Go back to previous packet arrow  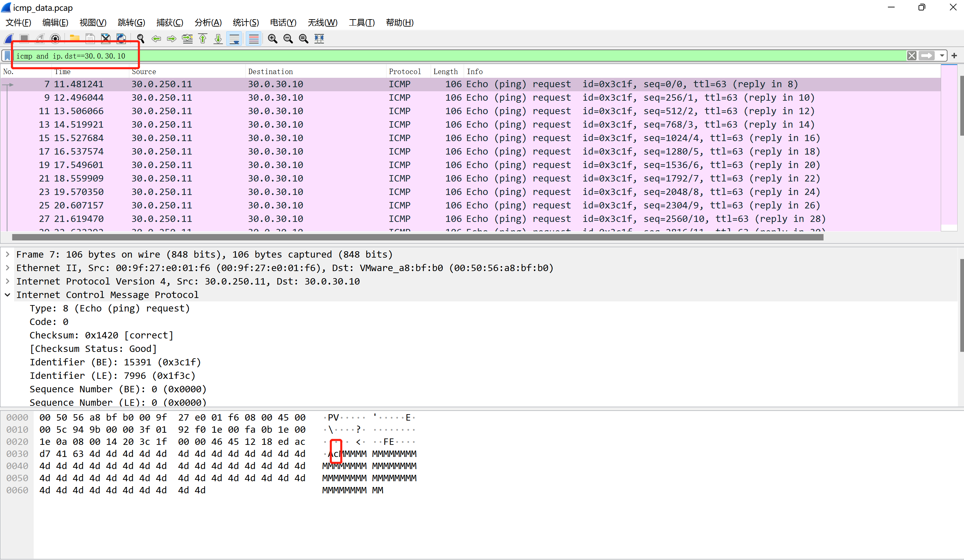coord(156,39)
